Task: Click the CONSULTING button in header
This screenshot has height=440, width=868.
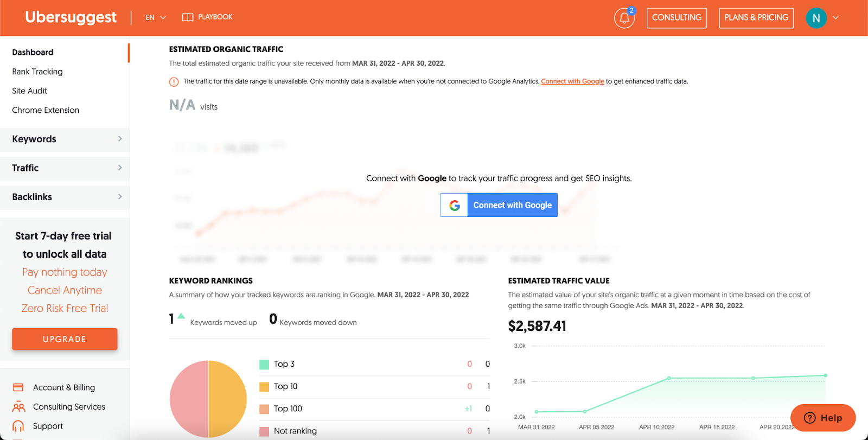Action: [676, 18]
